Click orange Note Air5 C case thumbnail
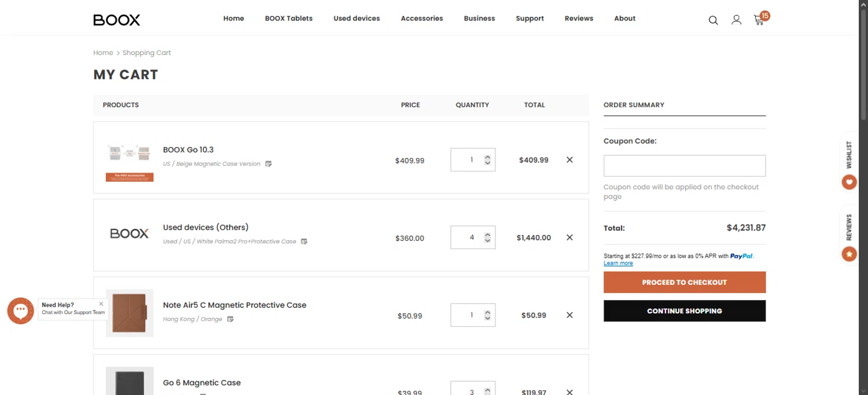 130,313
